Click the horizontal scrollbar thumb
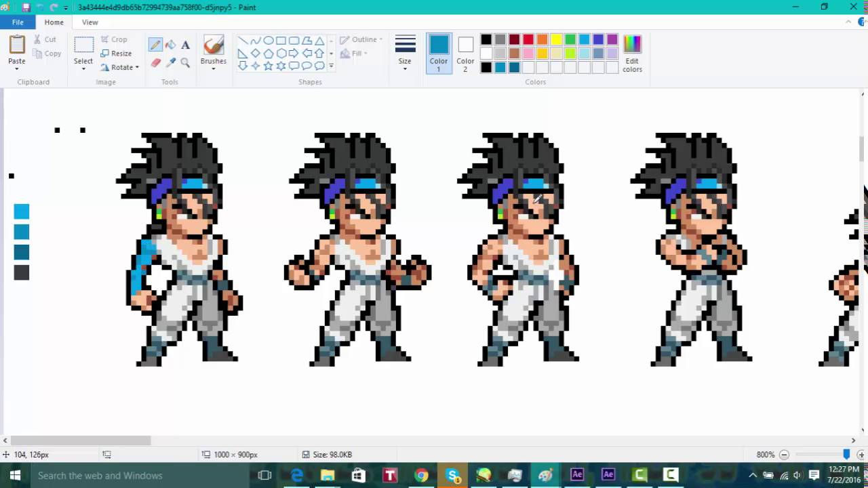This screenshot has width=868, height=488. [x=80, y=441]
